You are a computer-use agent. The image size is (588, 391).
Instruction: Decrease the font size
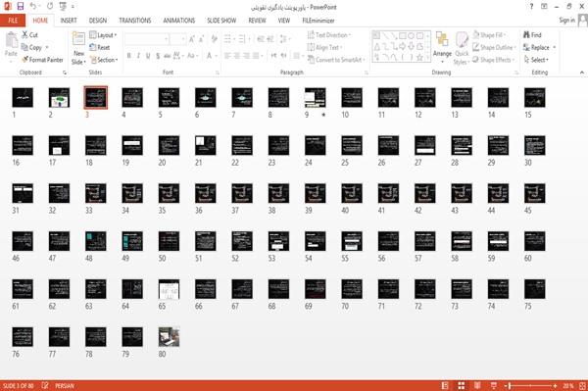(201, 39)
